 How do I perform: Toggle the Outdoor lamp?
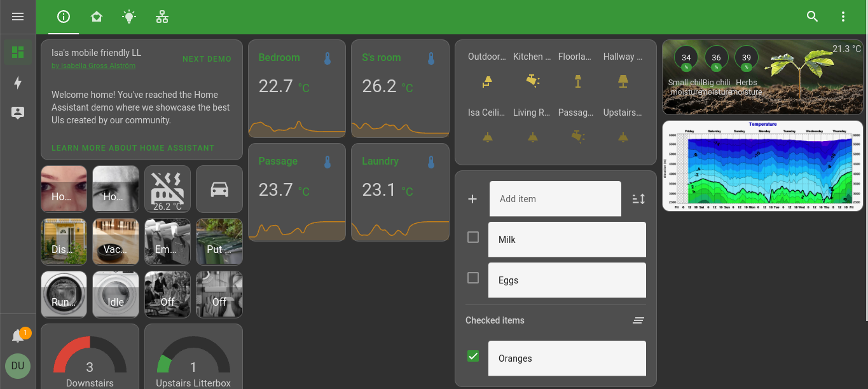486,81
